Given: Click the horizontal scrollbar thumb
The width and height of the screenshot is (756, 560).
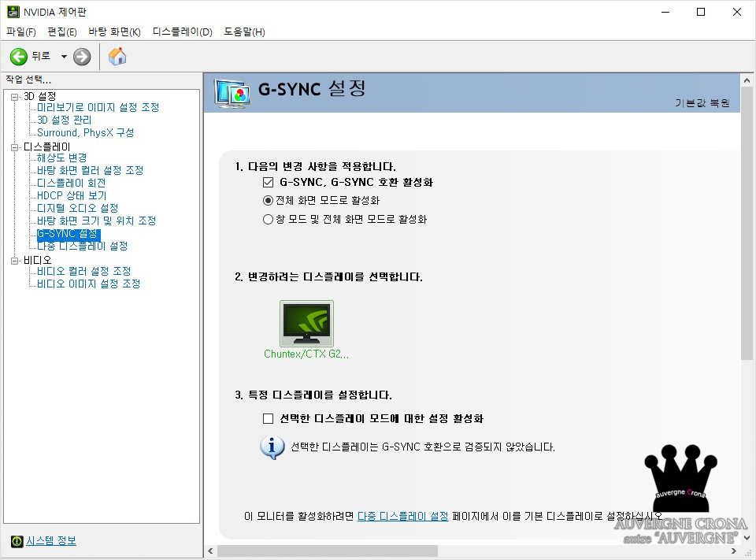Looking at the screenshot, I should point(328,551).
